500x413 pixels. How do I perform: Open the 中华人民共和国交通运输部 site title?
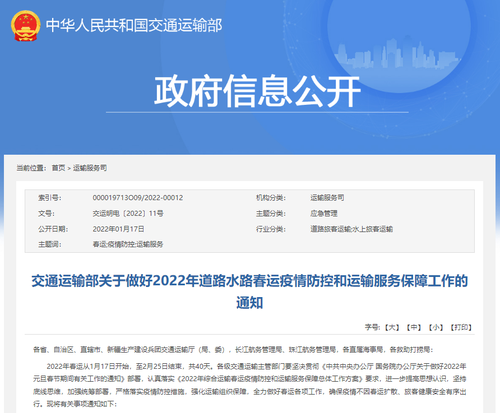click(x=134, y=26)
